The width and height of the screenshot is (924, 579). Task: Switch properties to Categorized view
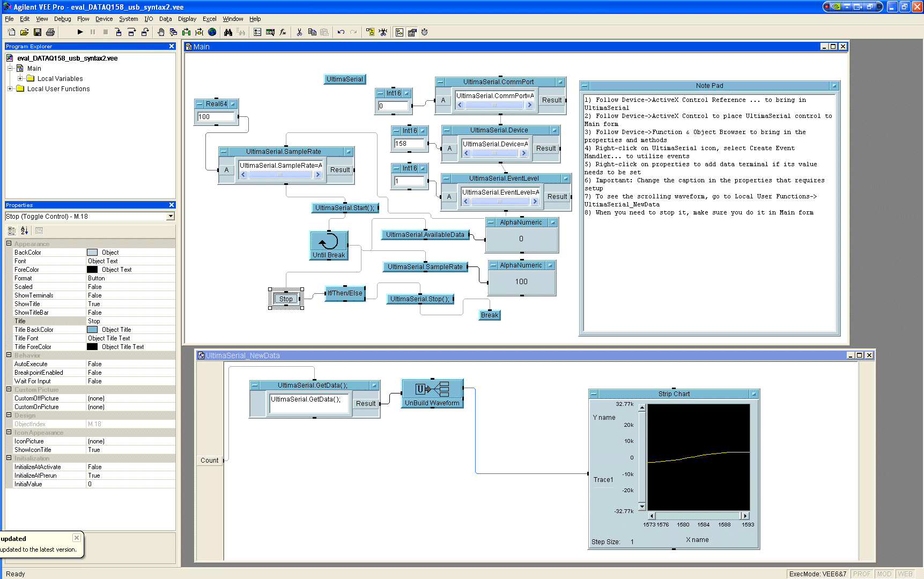point(12,231)
